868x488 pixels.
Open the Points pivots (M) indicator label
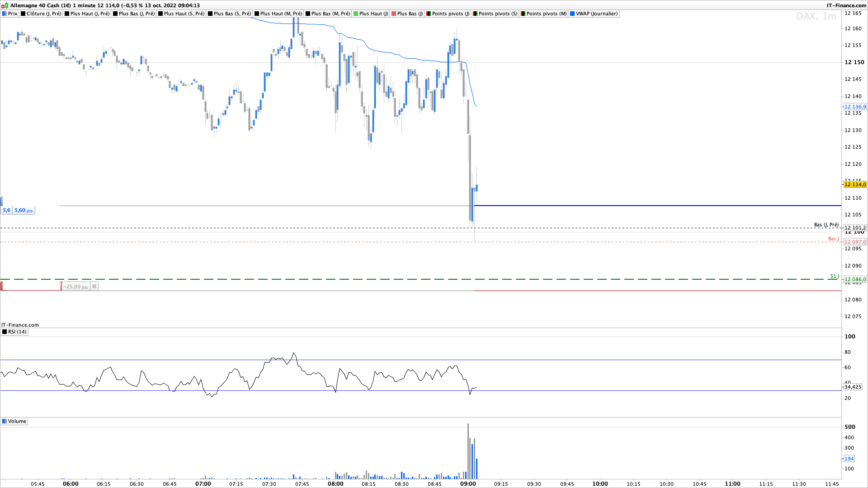point(546,14)
